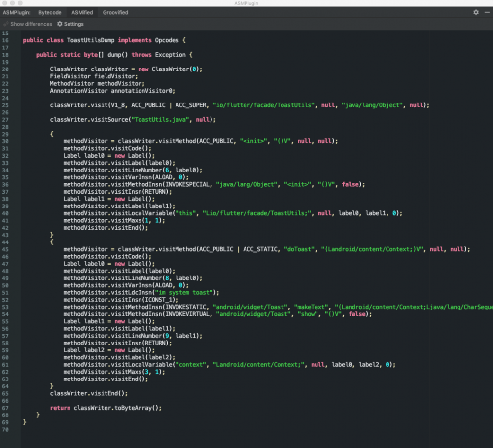Click string "this" in visitLocalVariable
The image size is (493, 448).
(x=185, y=213)
